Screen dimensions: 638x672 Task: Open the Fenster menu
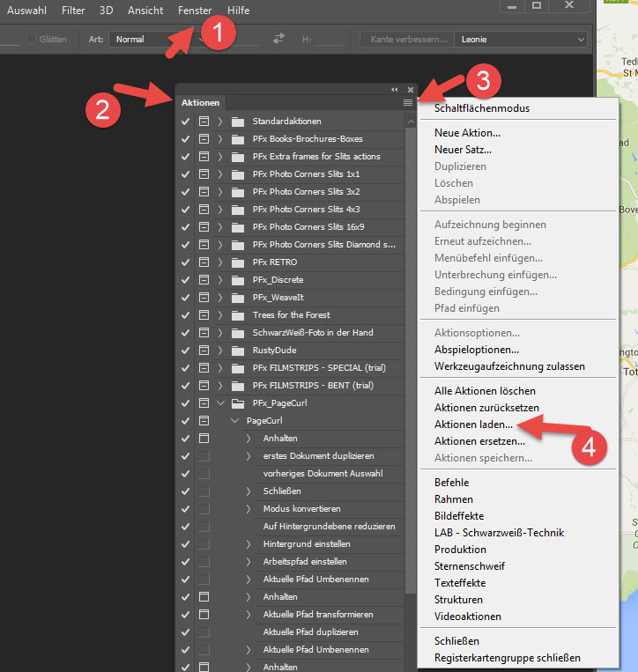click(194, 11)
